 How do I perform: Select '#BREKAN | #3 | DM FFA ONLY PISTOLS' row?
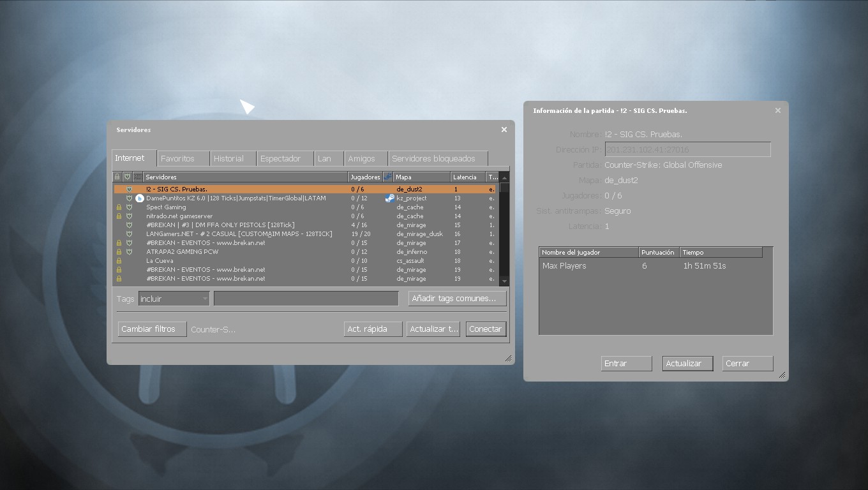[x=305, y=225]
